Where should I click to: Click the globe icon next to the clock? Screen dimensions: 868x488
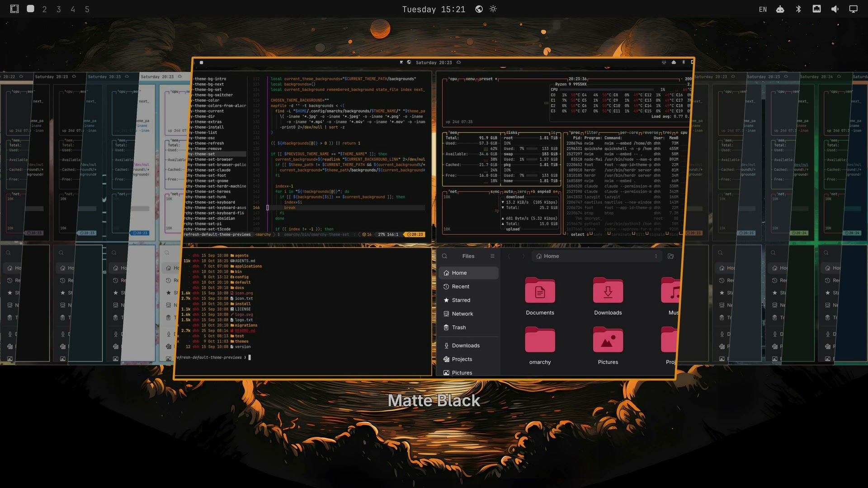coord(479,9)
